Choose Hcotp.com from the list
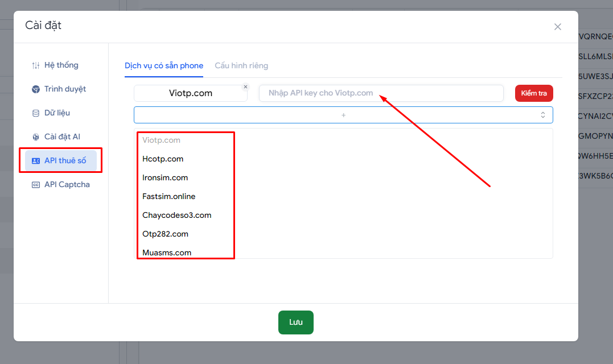The image size is (613, 364). (163, 159)
